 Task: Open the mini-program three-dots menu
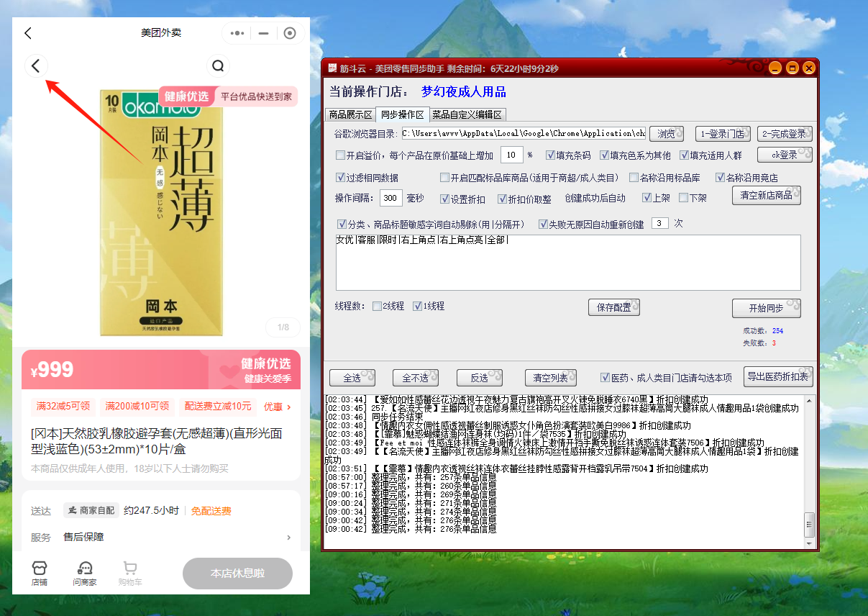(237, 33)
